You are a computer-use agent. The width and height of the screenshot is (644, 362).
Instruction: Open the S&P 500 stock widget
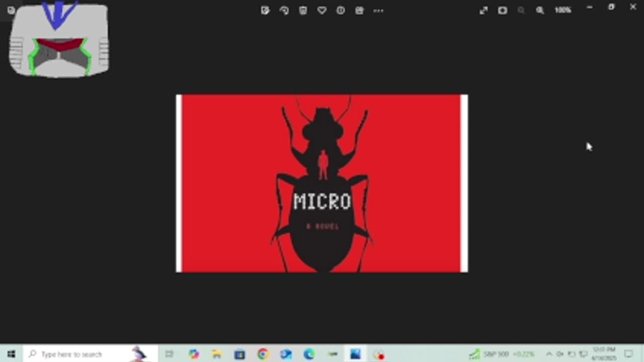point(502,354)
